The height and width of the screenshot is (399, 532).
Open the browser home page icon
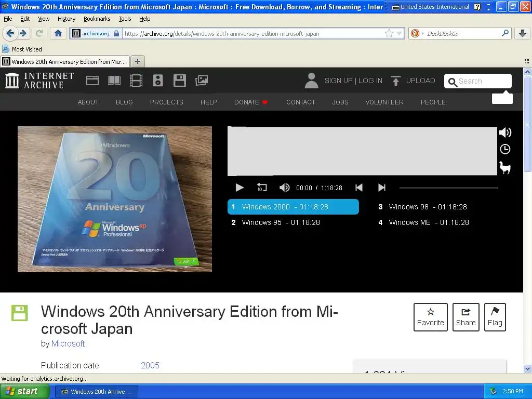[58, 33]
